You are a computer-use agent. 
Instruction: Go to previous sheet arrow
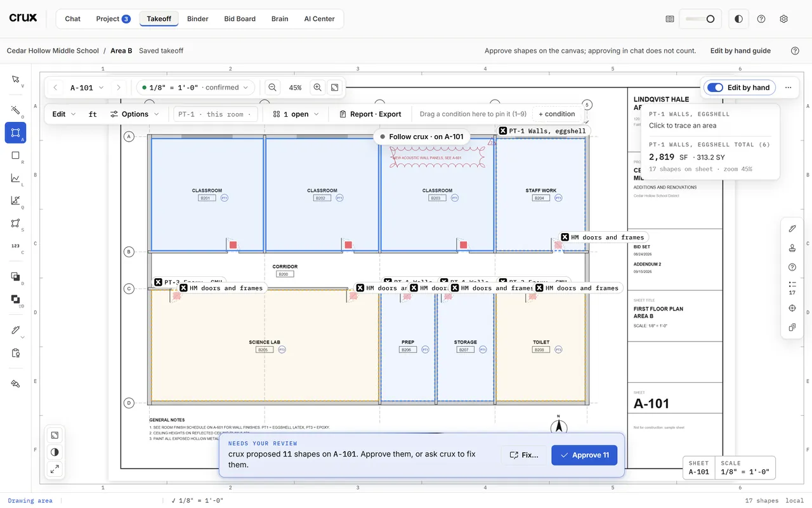click(55, 88)
